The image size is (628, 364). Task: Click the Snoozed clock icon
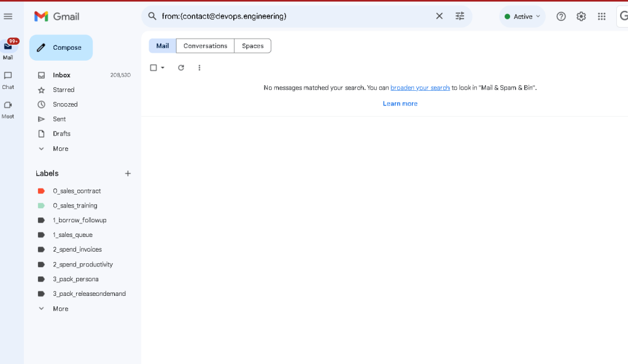click(41, 104)
